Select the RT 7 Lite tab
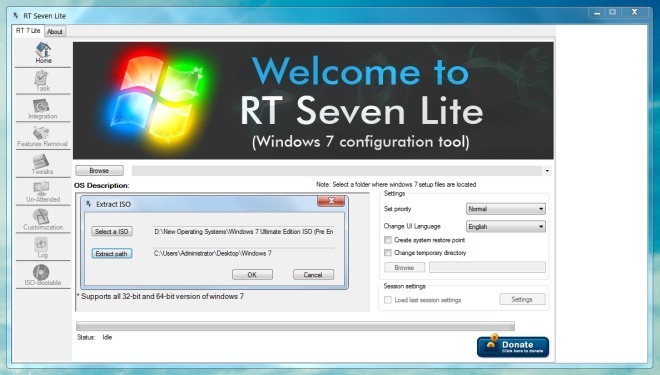The height and width of the screenshot is (375, 660). [x=28, y=31]
